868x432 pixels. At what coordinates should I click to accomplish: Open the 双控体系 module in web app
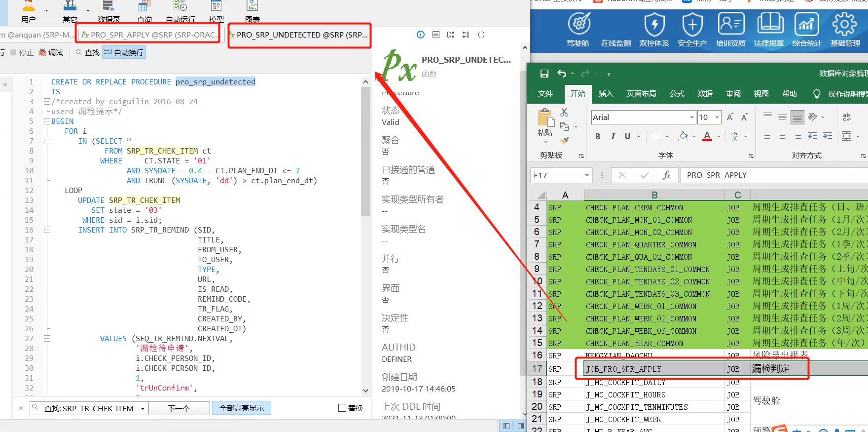pyautogui.click(x=654, y=29)
